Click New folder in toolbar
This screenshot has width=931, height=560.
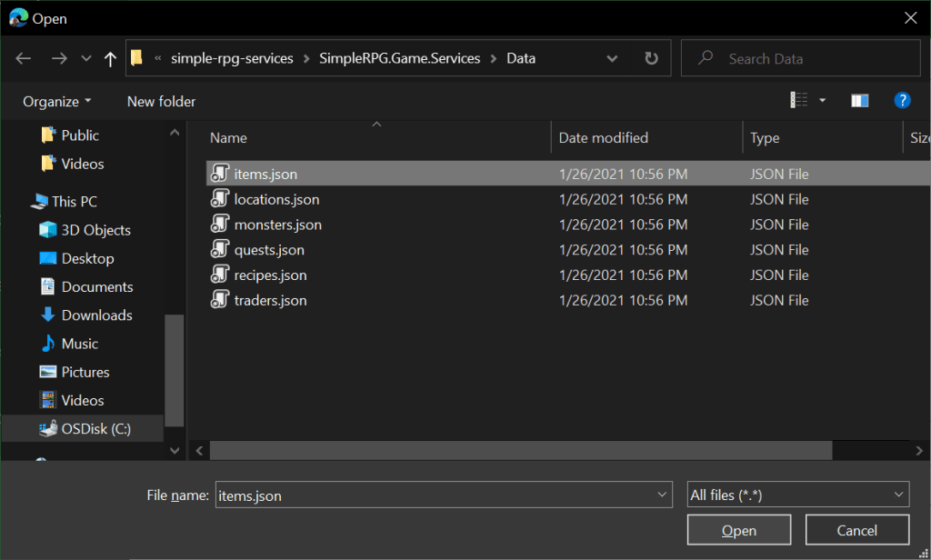point(161,102)
